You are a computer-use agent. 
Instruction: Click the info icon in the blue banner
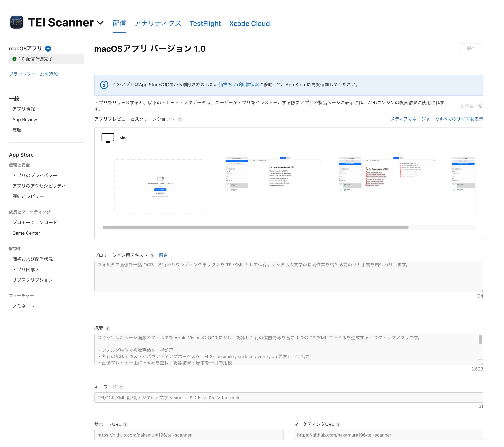point(104,85)
